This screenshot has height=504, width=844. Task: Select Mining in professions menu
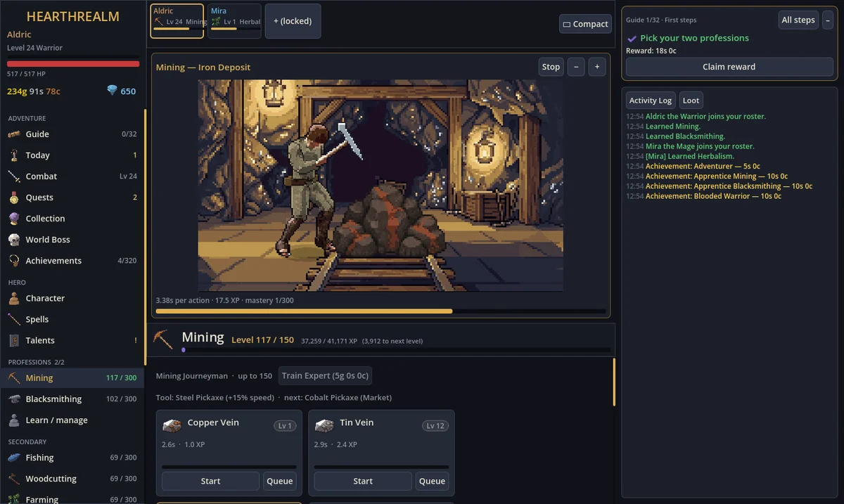tap(72, 377)
